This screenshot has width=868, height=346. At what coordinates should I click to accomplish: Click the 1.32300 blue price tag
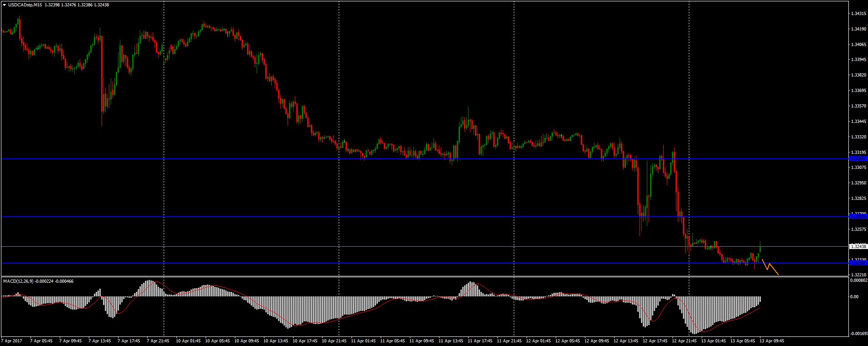[858, 263]
